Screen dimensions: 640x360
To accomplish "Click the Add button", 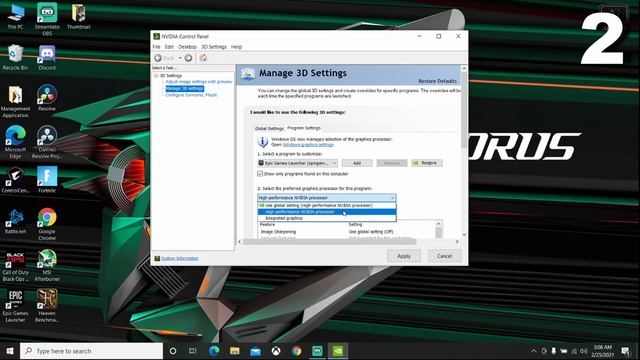I will pyautogui.click(x=357, y=163).
